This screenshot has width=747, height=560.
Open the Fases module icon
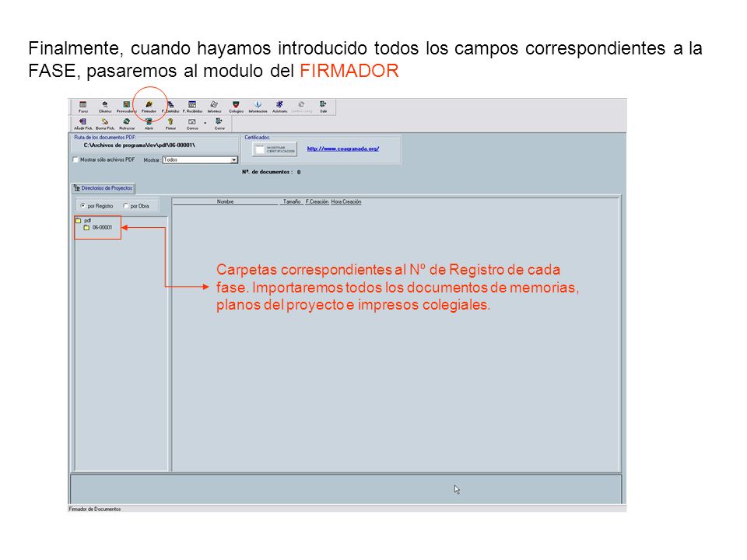(x=83, y=107)
